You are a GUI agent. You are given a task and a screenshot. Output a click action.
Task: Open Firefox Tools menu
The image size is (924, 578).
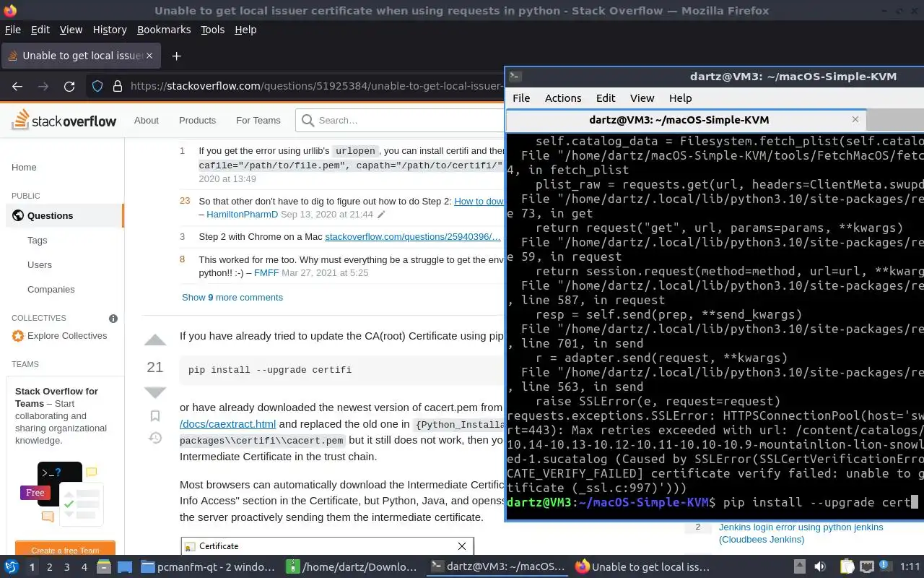[212, 30]
